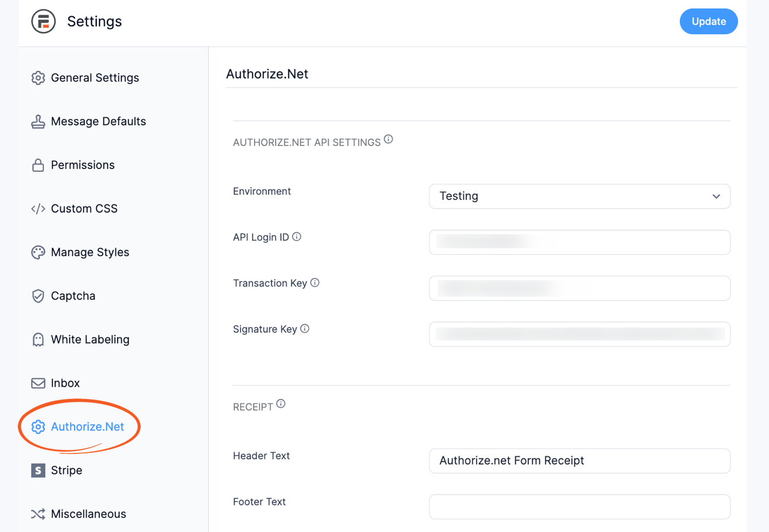Click the Manage Styles palette icon
This screenshot has width=769, height=532.
[x=38, y=252]
